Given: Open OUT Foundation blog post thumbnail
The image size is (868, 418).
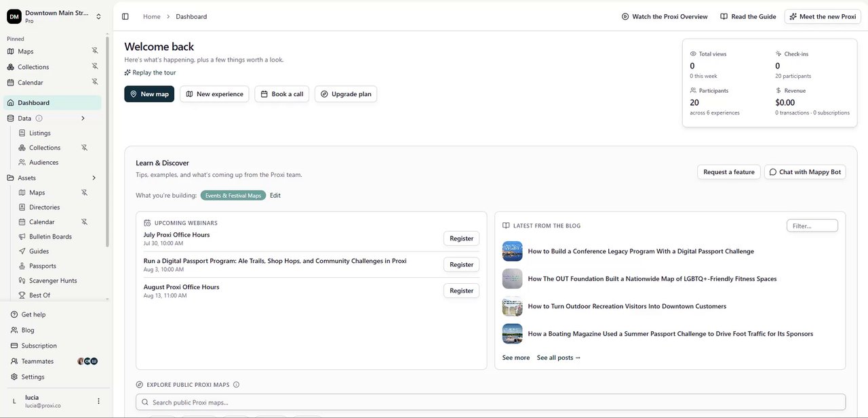Looking at the screenshot, I should pyautogui.click(x=513, y=278).
